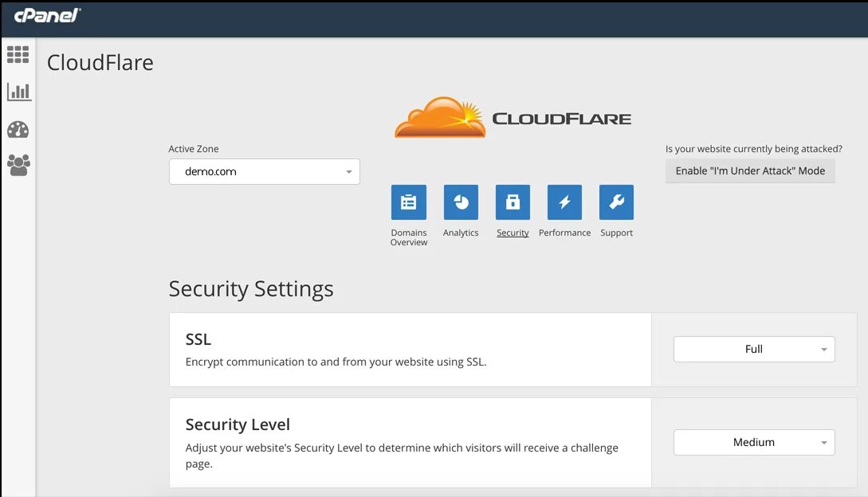The image size is (868, 497).
Task: Click the Security Level setting title
Action: tap(238, 425)
